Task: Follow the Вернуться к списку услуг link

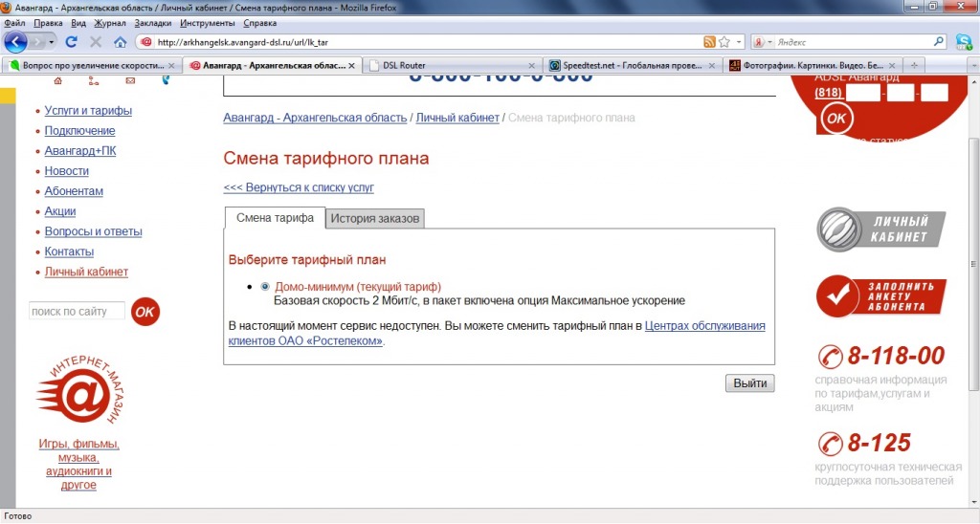Action: tap(299, 188)
